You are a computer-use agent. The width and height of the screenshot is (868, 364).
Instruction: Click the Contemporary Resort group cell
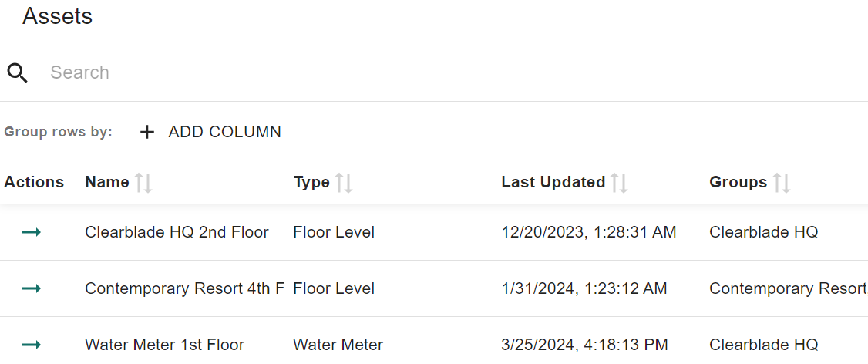(787, 288)
